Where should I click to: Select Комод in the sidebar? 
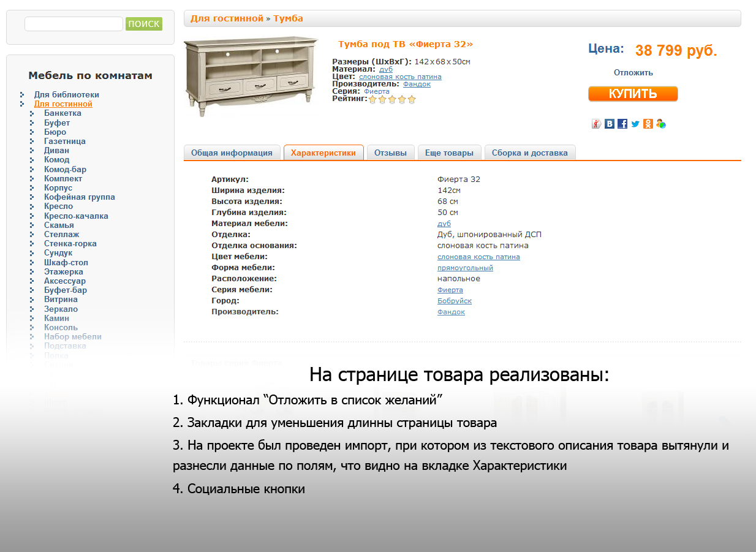pyautogui.click(x=57, y=159)
